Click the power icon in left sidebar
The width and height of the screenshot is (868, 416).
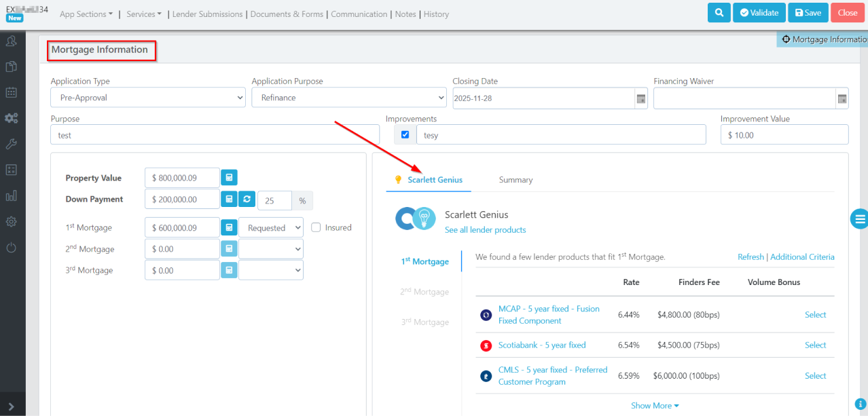pos(12,247)
